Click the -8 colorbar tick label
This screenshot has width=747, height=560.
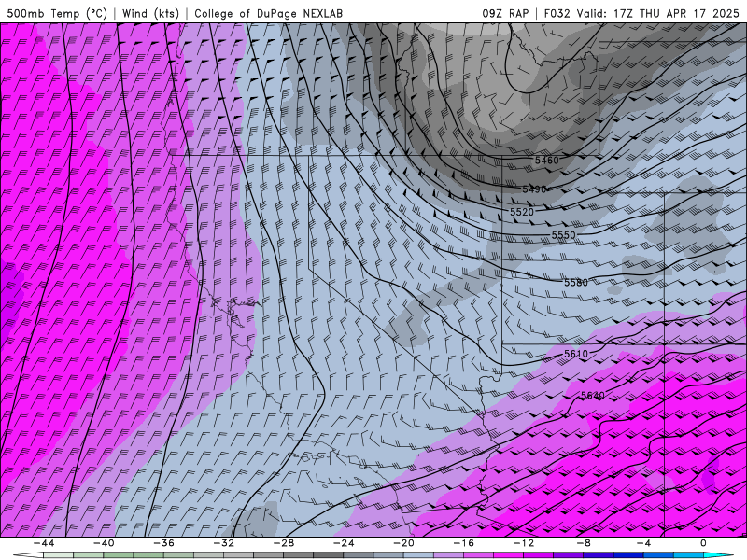585,543
